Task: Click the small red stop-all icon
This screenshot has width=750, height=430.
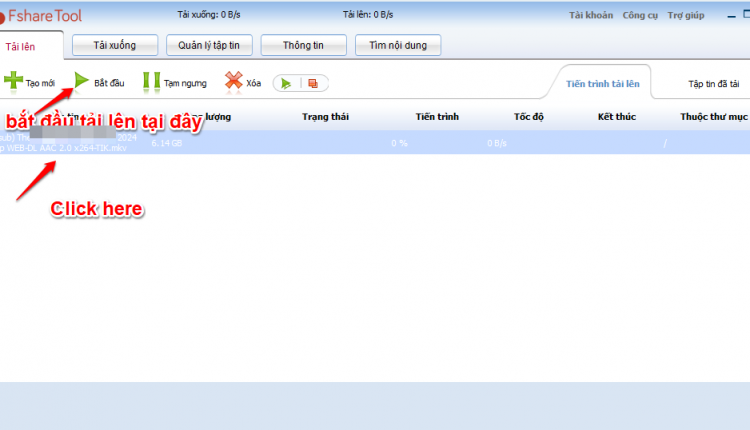Action: pyautogui.click(x=313, y=84)
